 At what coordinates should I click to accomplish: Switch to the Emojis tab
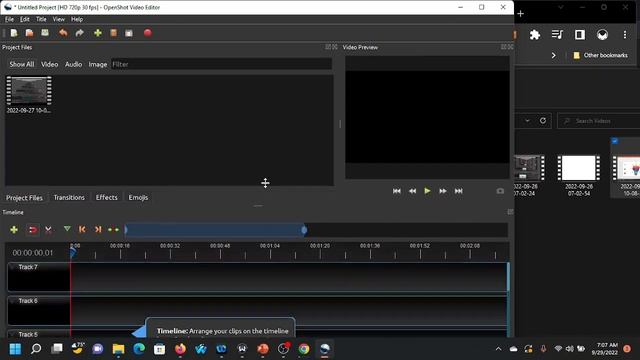(x=138, y=198)
